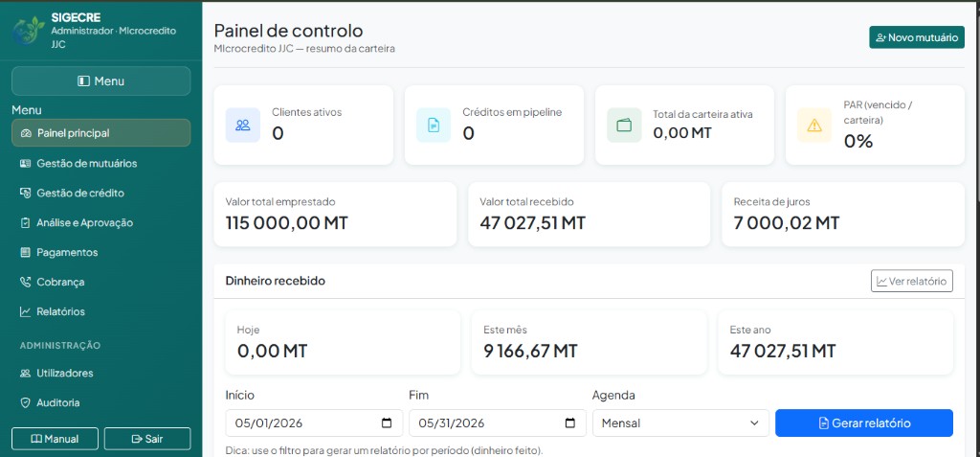Click the 115 000,00 MT value
This screenshot has height=457, width=980.
pyautogui.click(x=287, y=223)
